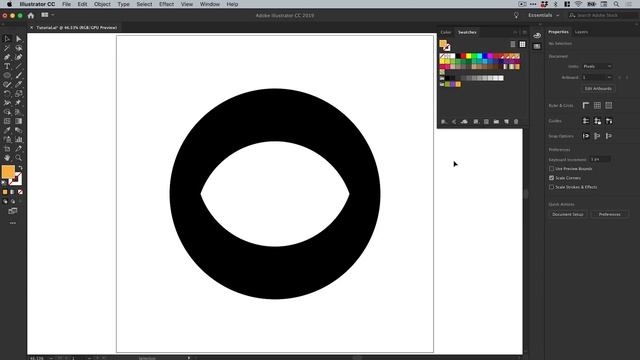
Task: Close the Tutorial.ai document tab
Action: pos(31,28)
